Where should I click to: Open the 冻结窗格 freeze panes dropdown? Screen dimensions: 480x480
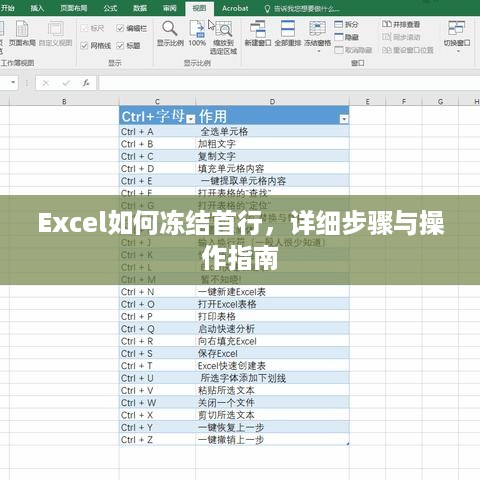click(317, 36)
